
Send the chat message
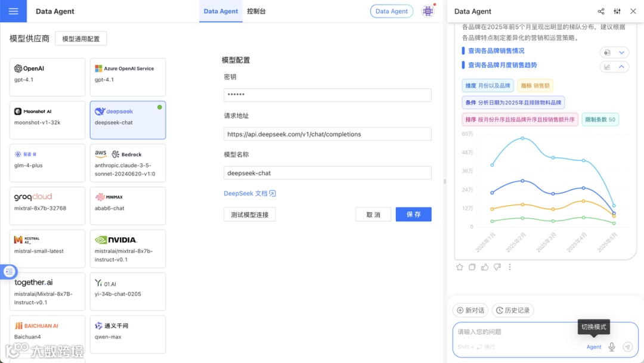(627, 346)
